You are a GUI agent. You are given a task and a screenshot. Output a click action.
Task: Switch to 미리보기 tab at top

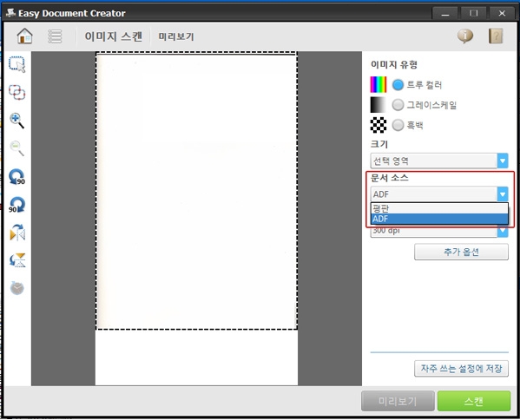tap(175, 36)
